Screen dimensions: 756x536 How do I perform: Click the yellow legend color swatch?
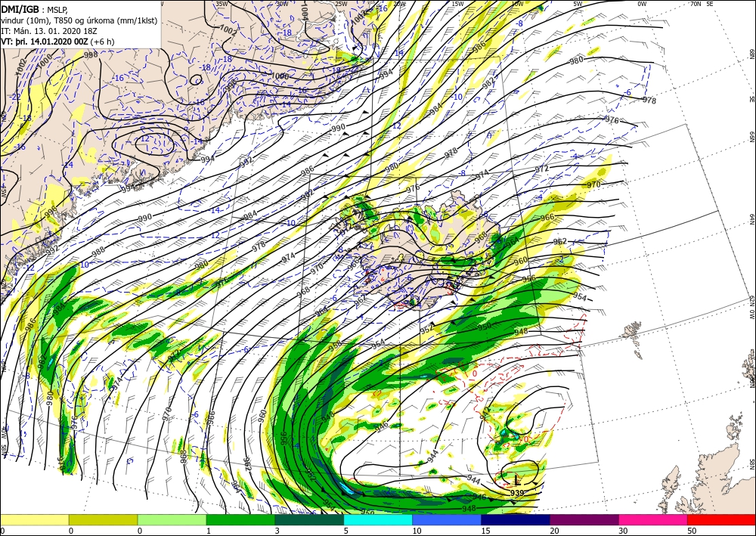[34, 519]
